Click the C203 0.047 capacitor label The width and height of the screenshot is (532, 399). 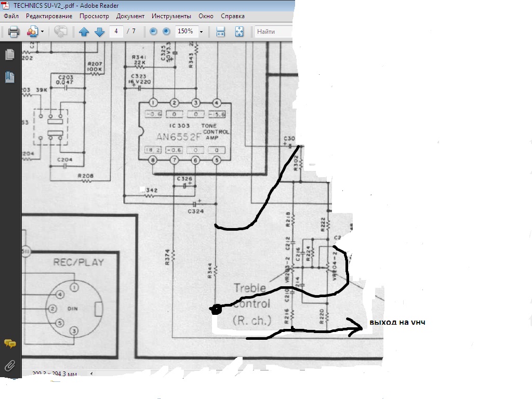click(65, 79)
